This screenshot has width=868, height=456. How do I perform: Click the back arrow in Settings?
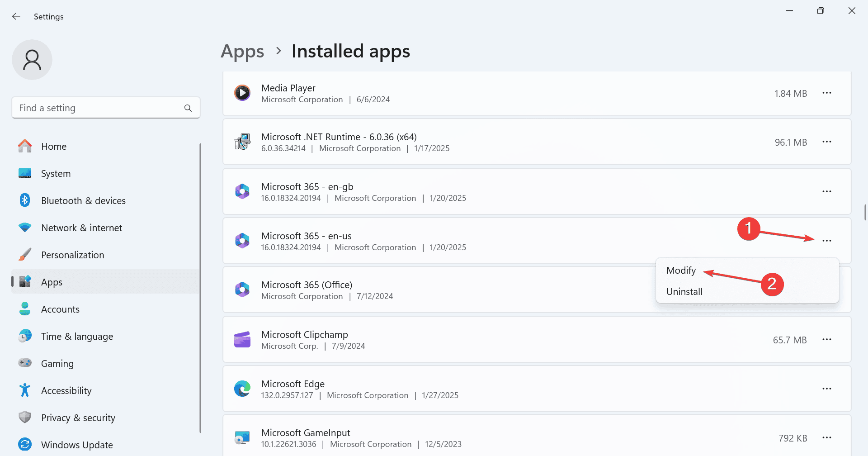[x=16, y=17]
